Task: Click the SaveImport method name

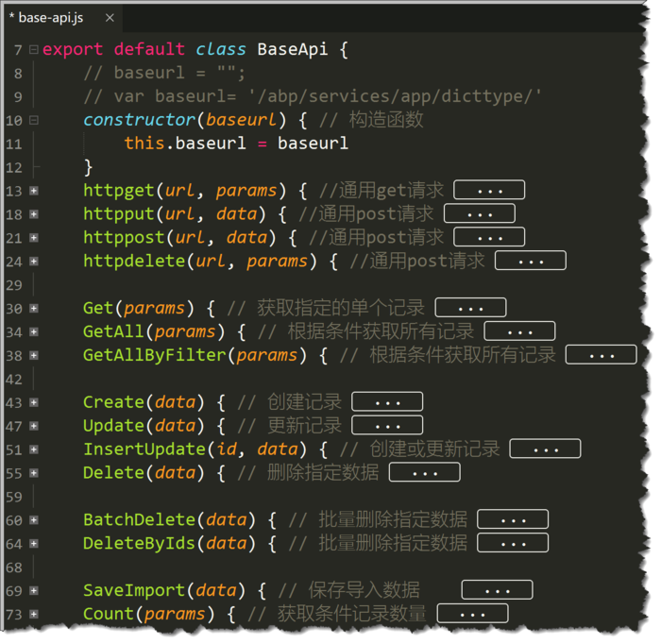Action: 134,591
